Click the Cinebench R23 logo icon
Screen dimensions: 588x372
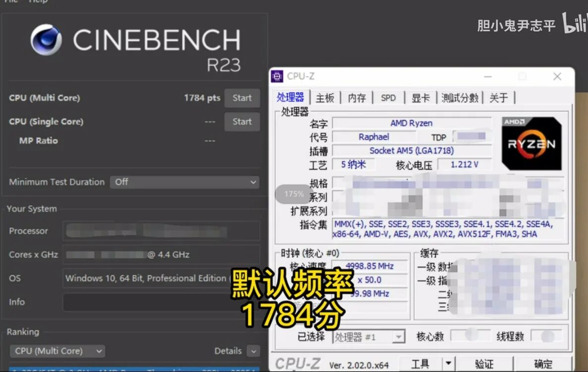pyautogui.click(x=46, y=40)
